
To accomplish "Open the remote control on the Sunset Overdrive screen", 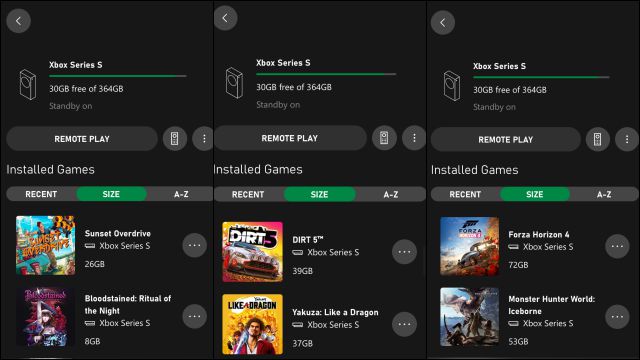I will pyautogui.click(x=175, y=139).
